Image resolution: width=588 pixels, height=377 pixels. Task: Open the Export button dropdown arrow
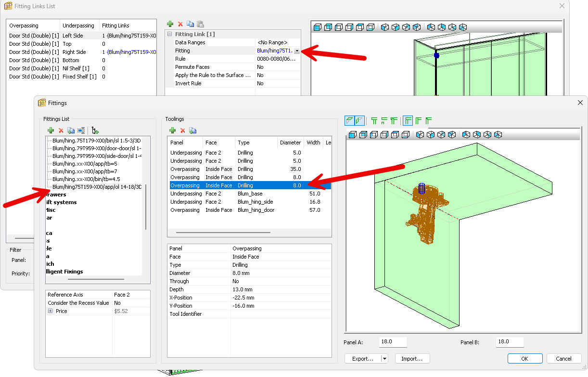(384, 359)
